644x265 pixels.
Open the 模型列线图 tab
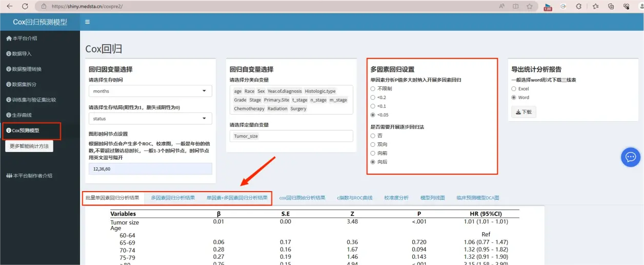[432, 198]
